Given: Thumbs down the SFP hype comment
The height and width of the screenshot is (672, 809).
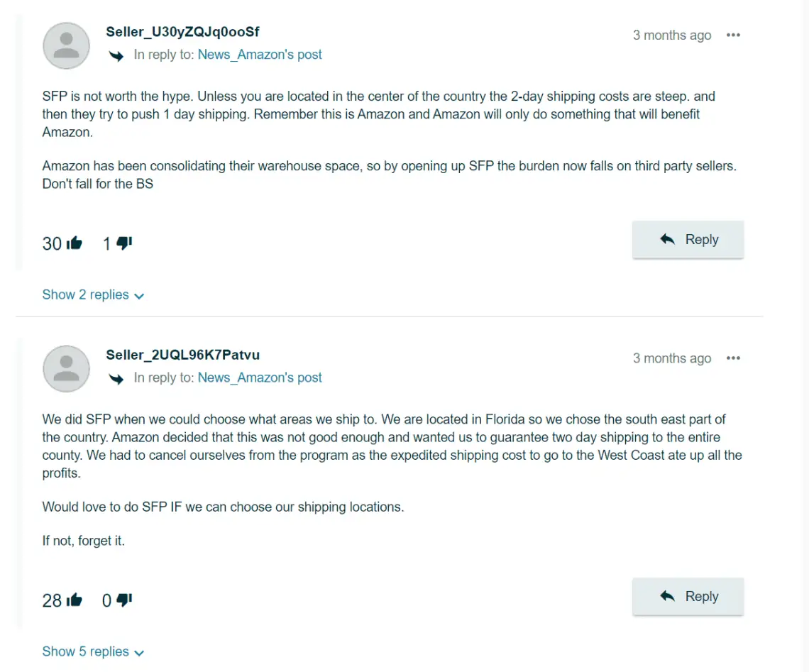Looking at the screenshot, I should pyautogui.click(x=124, y=243).
